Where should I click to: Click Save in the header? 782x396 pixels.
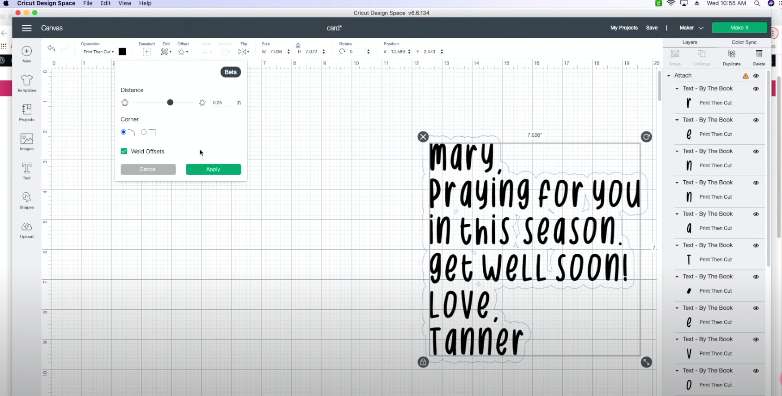(652, 28)
